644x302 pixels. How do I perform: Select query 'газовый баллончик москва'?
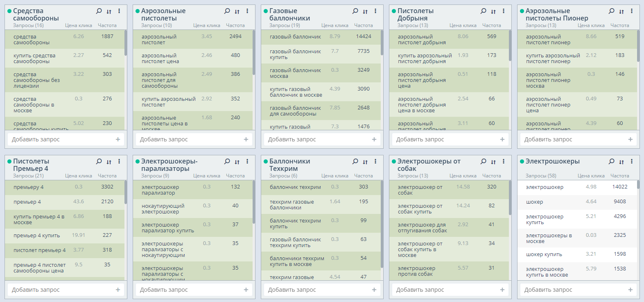coord(295,73)
